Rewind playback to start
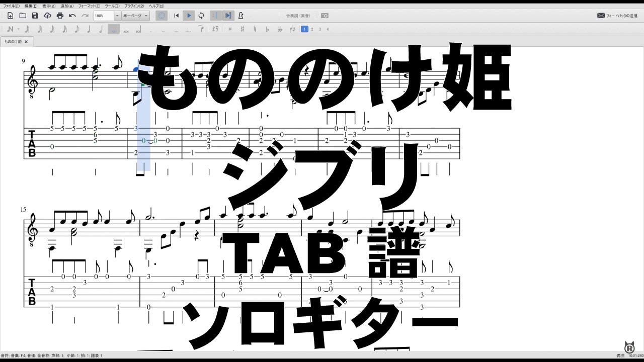The height and width of the screenshot is (362, 644). click(176, 16)
